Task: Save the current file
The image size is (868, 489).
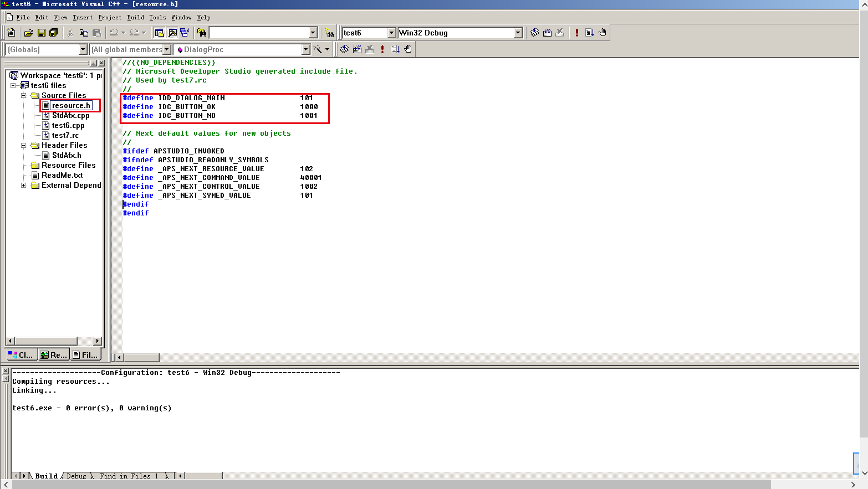Action: tap(41, 33)
